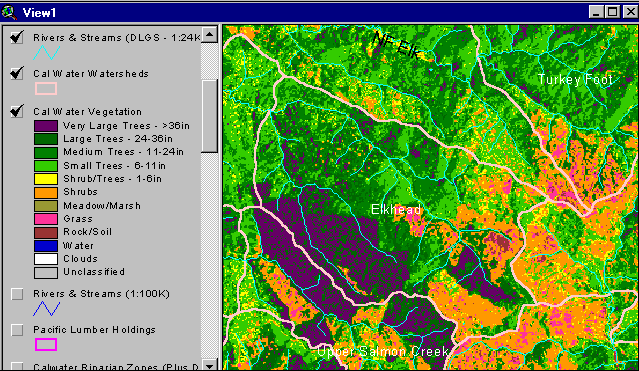Uncheck the Cal Water Watersheds layer
This screenshot has width=639, height=371.
click(x=17, y=73)
